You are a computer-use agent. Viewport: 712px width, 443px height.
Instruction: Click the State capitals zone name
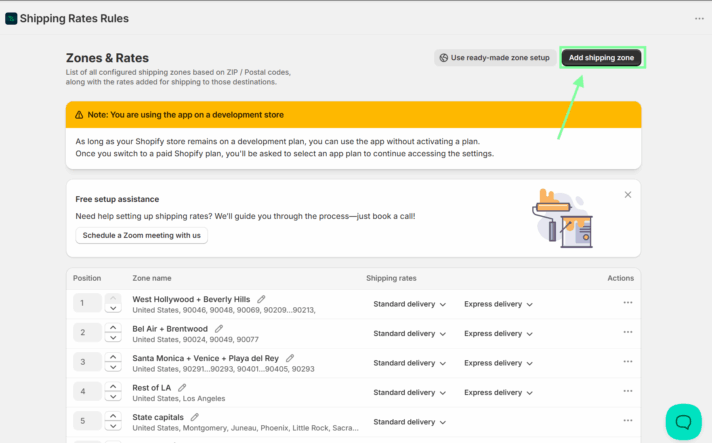coord(158,417)
